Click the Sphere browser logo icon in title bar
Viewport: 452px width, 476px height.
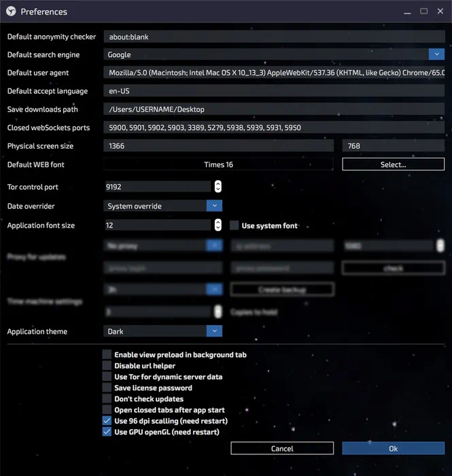click(x=11, y=12)
